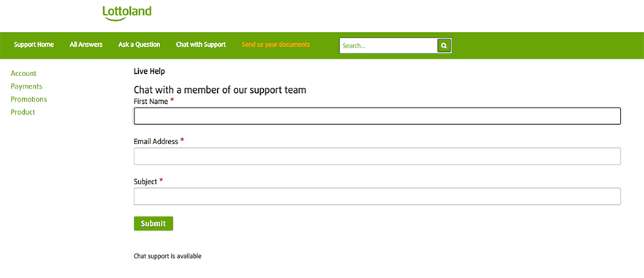Go to All Answers
This screenshot has width=644, height=278.
[x=86, y=45]
